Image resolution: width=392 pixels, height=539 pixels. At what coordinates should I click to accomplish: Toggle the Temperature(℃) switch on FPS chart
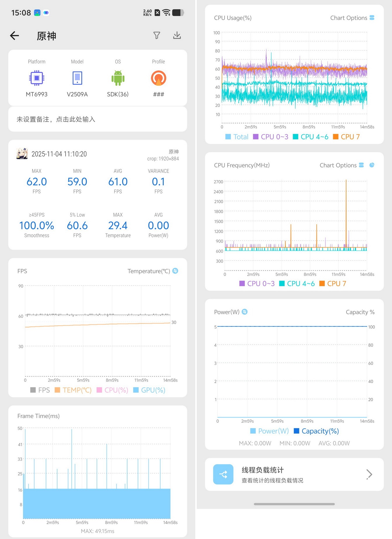tap(175, 271)
